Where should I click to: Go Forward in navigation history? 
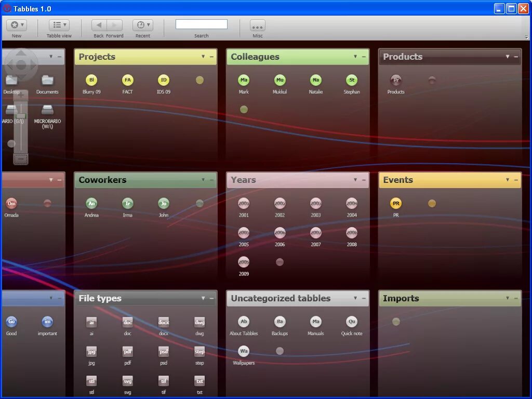point(115,25)
